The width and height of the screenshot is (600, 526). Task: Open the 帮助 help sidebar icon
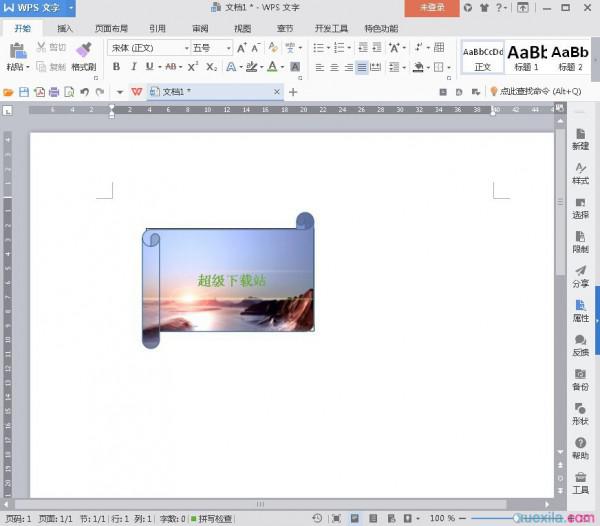(x=580, y=447)
